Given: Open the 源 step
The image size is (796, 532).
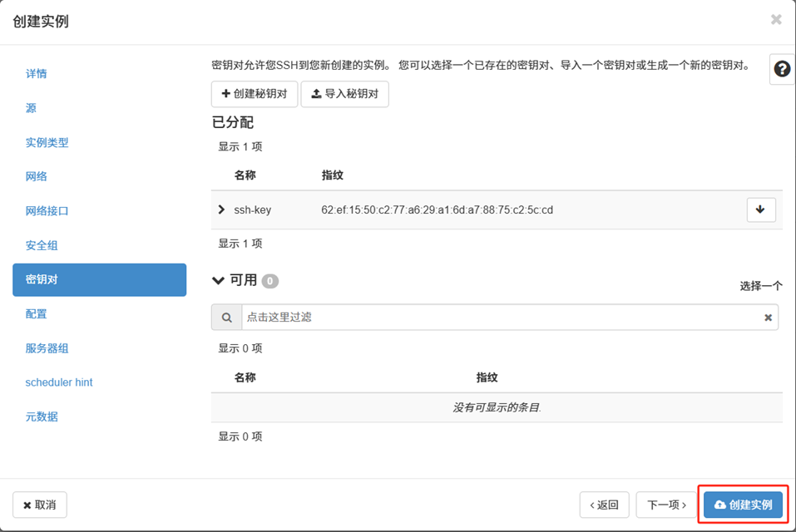Looking at the screenshot, I should pyautogui.click(x=31, y=108).
